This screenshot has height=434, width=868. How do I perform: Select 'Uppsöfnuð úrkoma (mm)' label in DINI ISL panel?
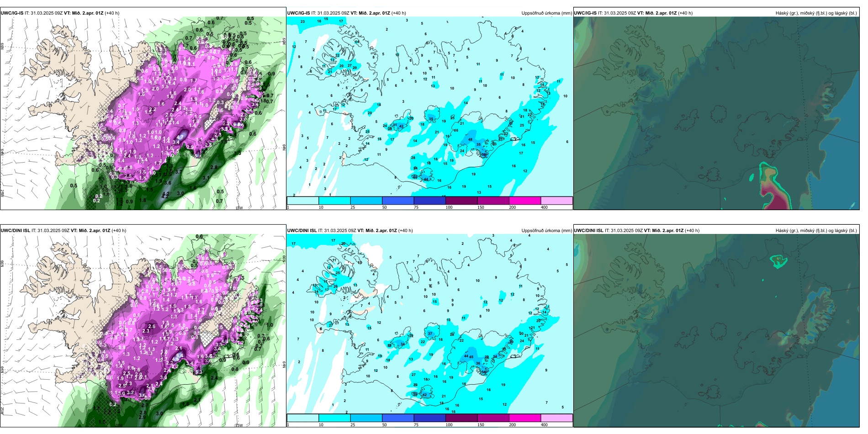546,231
